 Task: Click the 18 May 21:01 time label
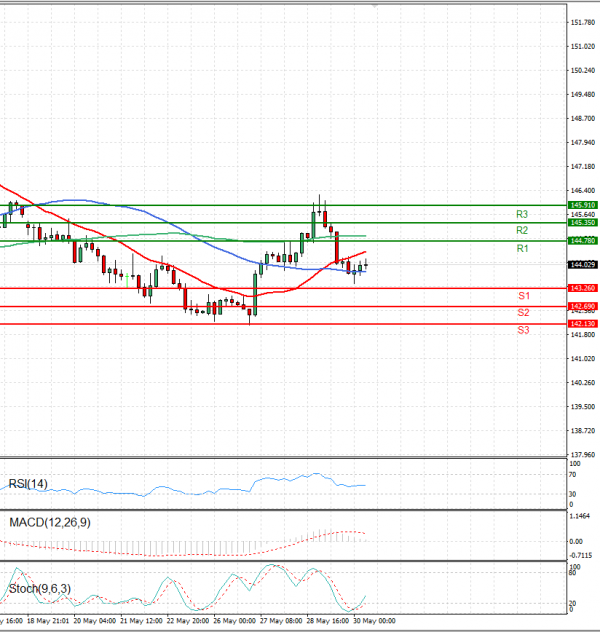click(x=48, y=621)
